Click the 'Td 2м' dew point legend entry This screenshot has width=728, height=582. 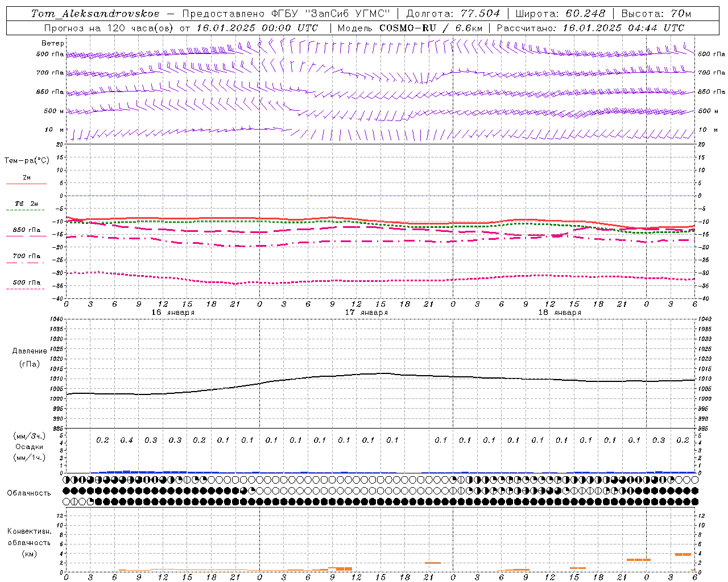27,203
